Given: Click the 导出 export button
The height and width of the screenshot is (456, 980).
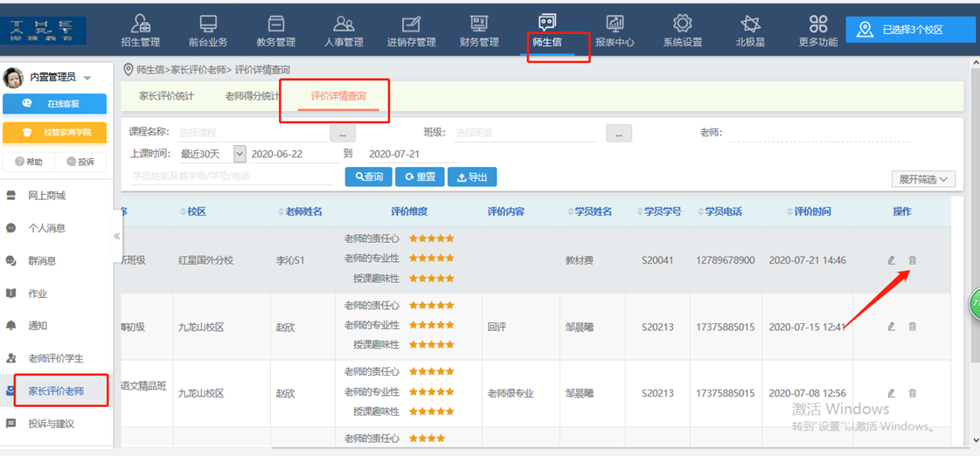Looking at the screenshot, I should (472, 176).
